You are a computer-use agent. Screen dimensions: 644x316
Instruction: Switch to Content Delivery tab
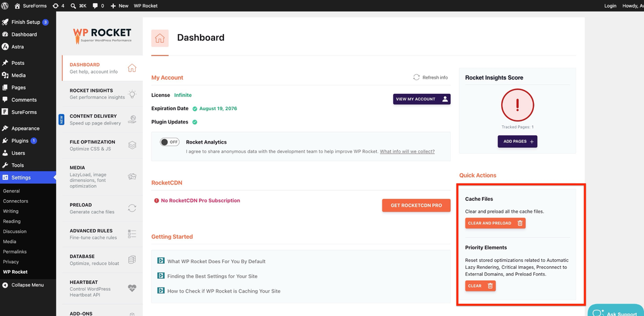point(103,120)
